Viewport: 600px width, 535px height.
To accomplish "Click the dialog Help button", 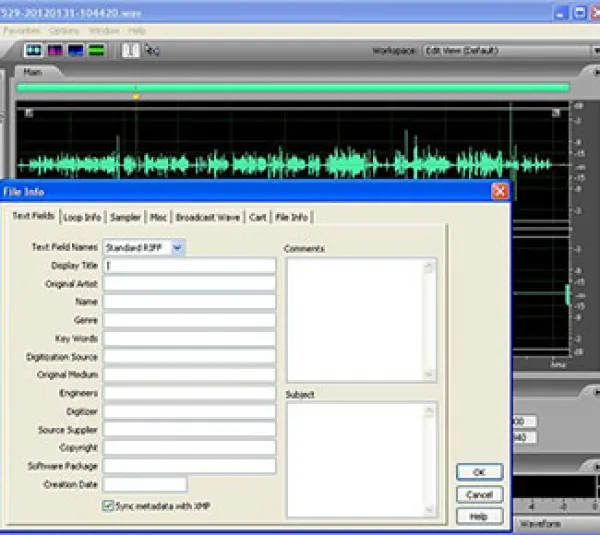I will 479,517.
